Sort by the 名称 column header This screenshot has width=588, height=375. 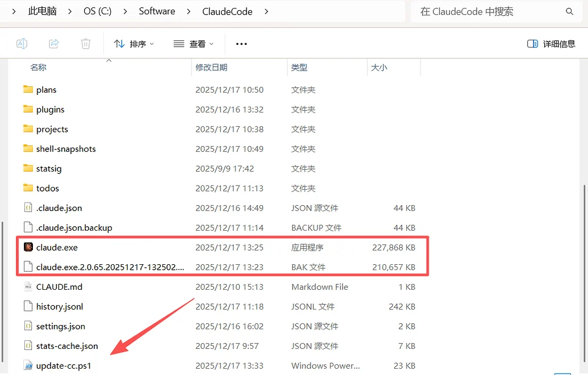(x=38, y=68)
